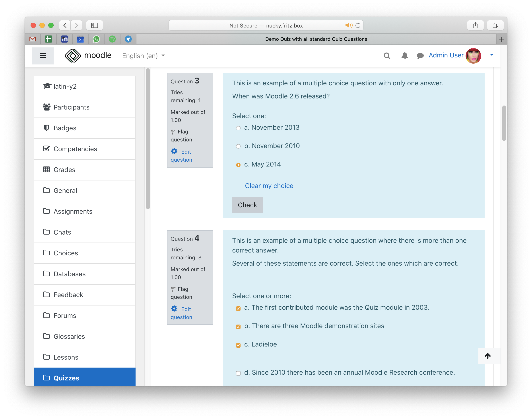Go to the Glossaries section
Viewport: 532px width, 419px height.
pyautogui.click(x=85, y=337)
